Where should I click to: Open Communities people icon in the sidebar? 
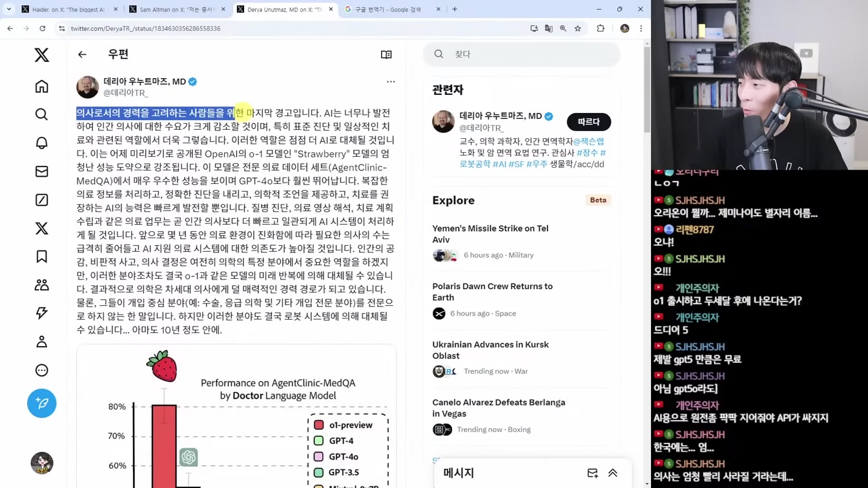42,285
